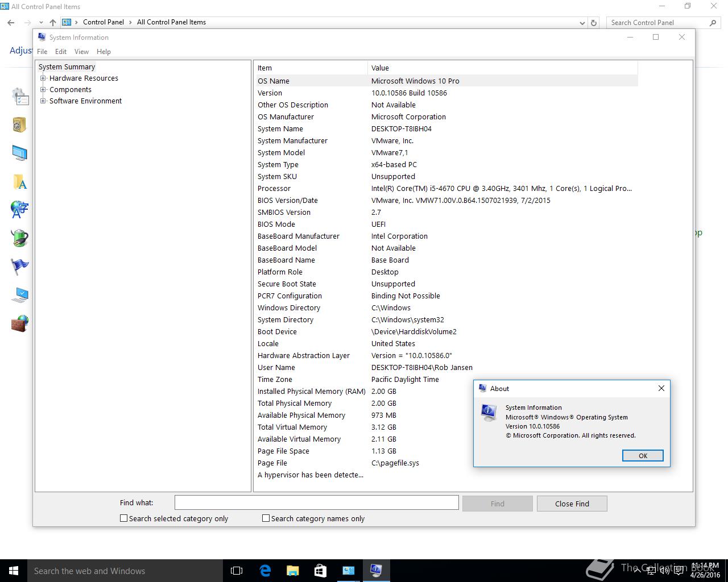The height and width of the screenshot is (582, 728).
Task: Click the search magnifier in Control Panel
Action: [x=713, y=23]
